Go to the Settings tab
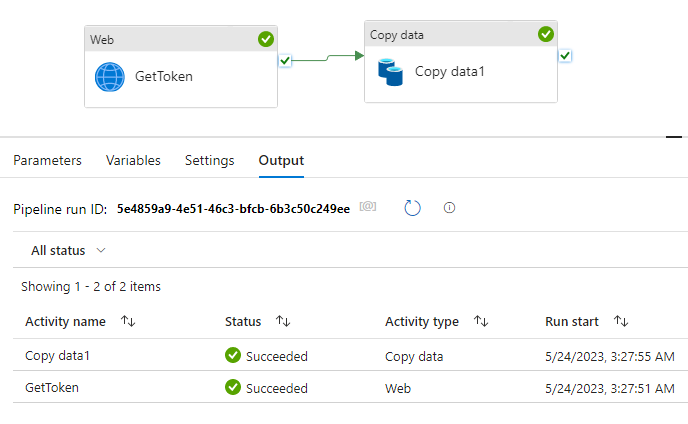The width and height of the screenshot is (688, 424). pyautogui.click(x=209, y=160)
